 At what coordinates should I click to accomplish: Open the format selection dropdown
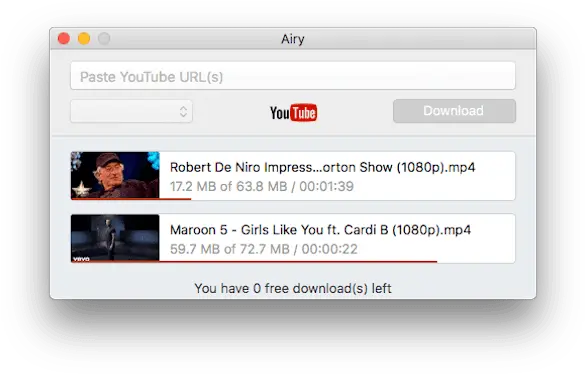(131, 111)
